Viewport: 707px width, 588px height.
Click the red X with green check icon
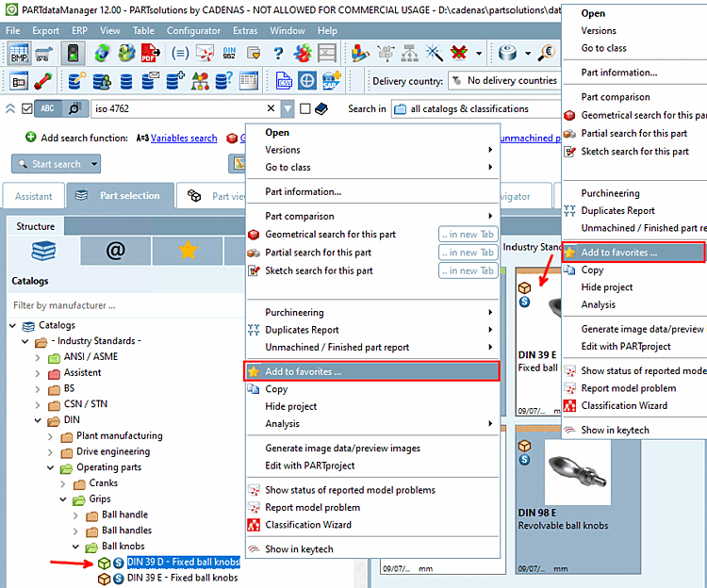[x=459, y=53]
